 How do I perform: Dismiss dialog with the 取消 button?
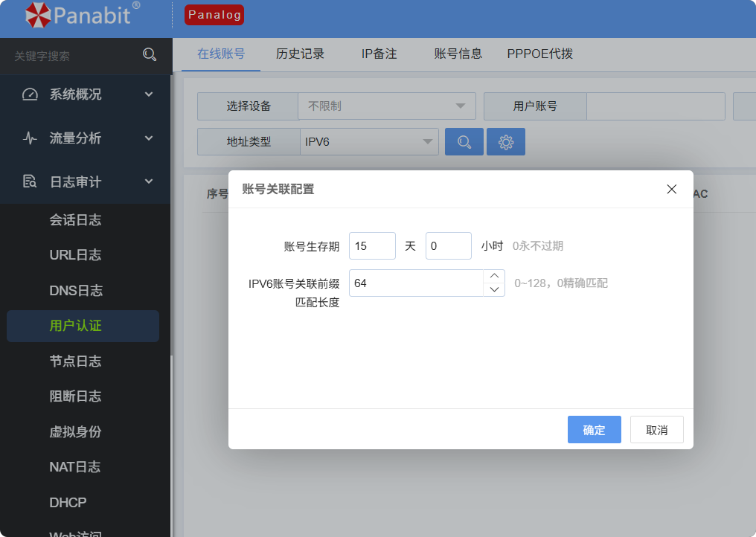point(657,429)
